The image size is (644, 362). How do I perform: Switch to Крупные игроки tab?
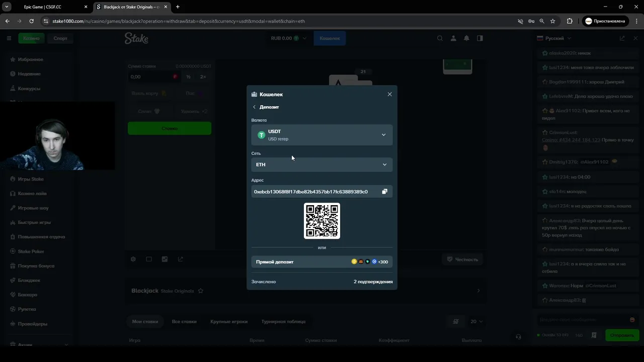tap(229, 321)
